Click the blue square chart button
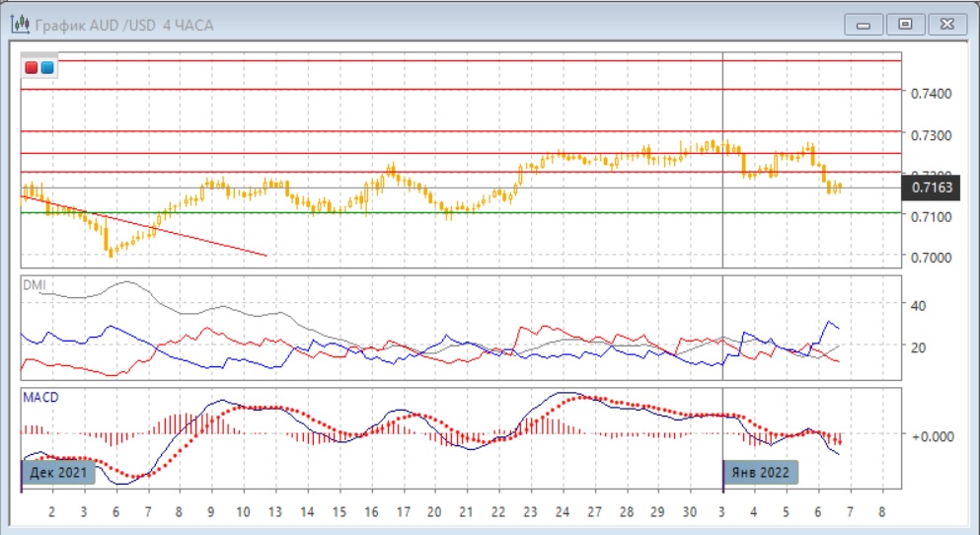The height and width of the screenshot is (535, 980). point(47,67)
